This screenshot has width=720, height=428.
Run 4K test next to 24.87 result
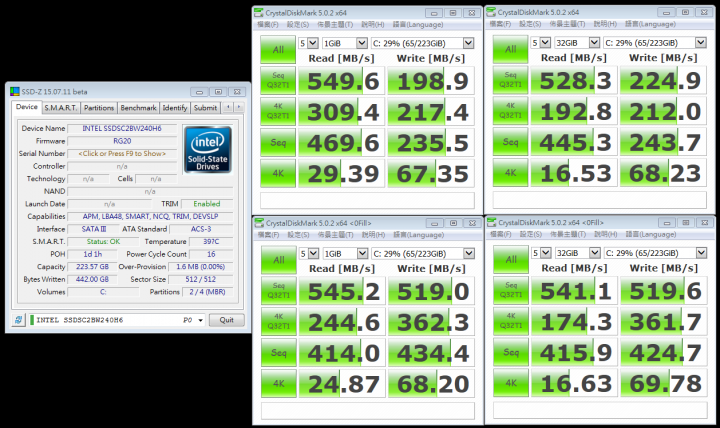coord(279,383)
